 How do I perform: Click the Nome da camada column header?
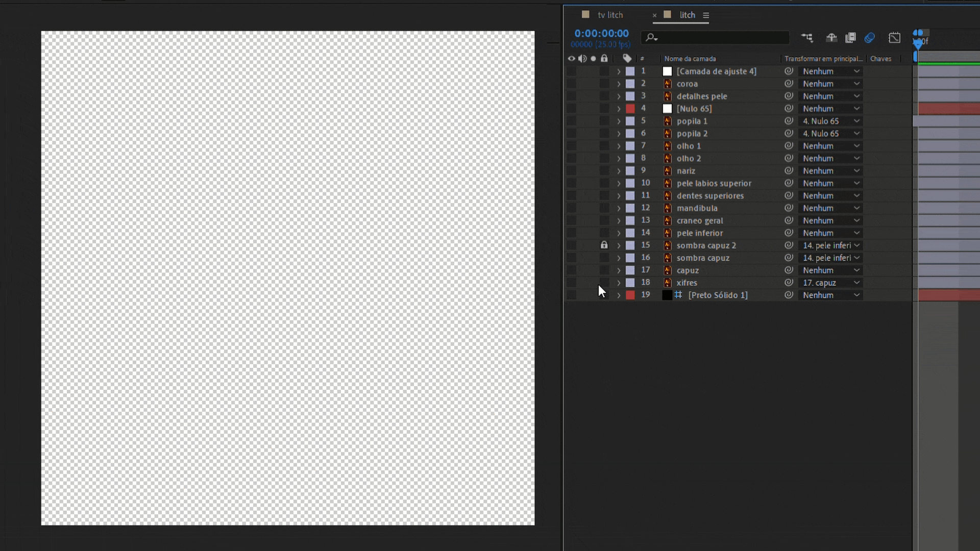690,59
